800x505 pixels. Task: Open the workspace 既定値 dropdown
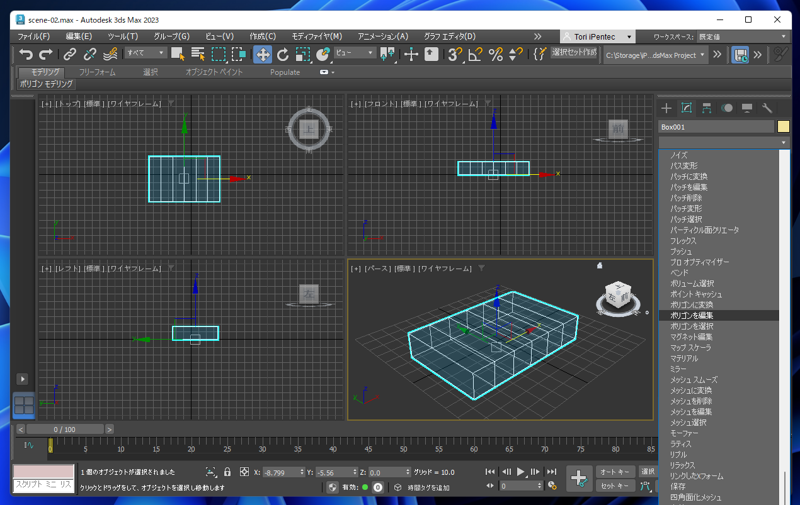742,37
